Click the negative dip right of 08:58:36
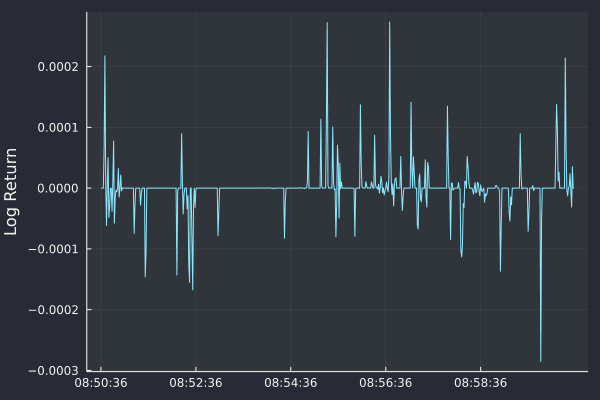600x400 pixels. (500, 270)
